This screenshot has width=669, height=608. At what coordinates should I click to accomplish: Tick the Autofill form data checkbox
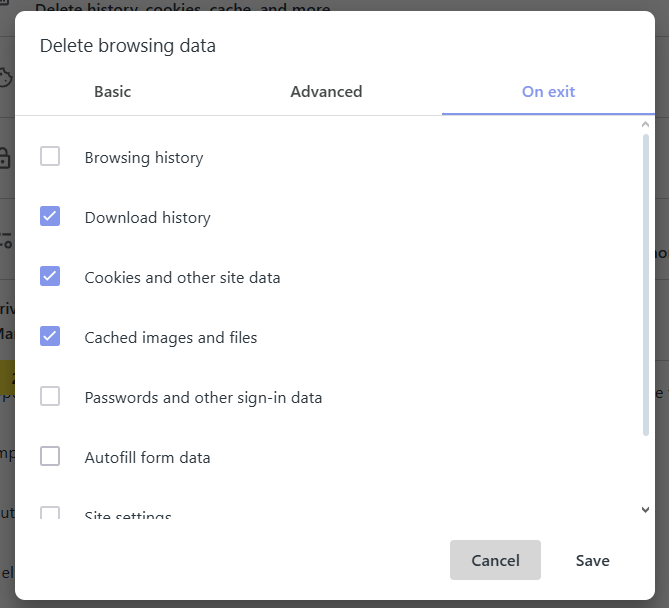(x=50, y=457)
